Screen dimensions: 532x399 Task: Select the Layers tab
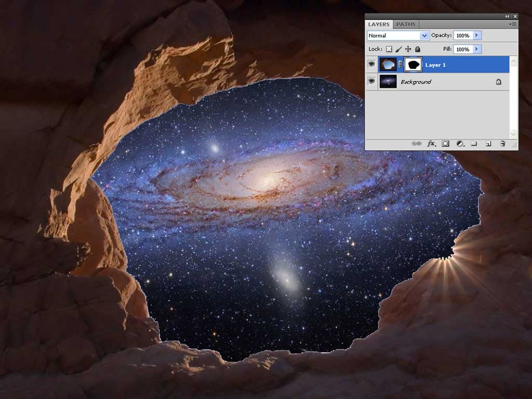(379, 24)
